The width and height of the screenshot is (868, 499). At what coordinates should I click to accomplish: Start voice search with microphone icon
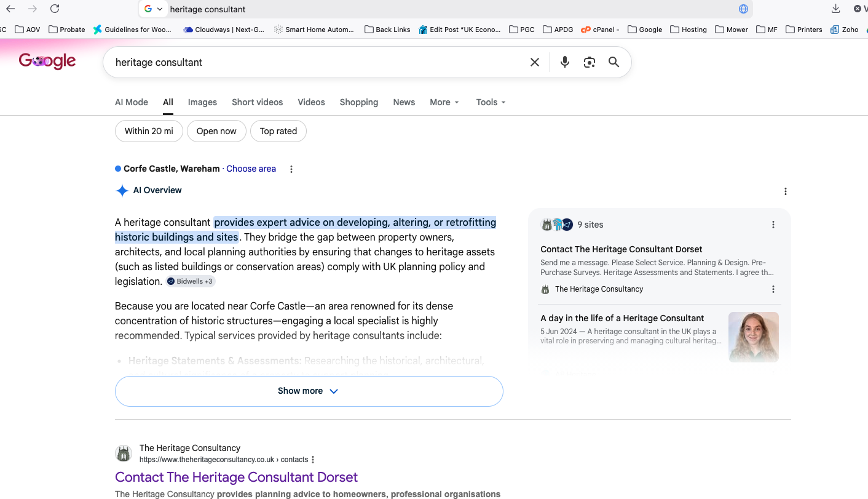565,62
